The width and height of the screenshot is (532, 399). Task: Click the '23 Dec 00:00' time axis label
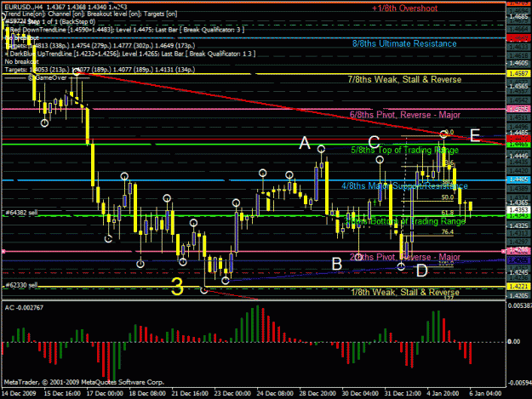point(232,393)
